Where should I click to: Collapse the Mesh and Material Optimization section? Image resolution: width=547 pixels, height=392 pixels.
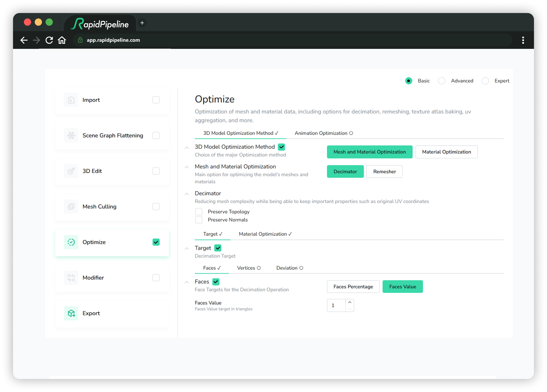click(x=187, y=167)
